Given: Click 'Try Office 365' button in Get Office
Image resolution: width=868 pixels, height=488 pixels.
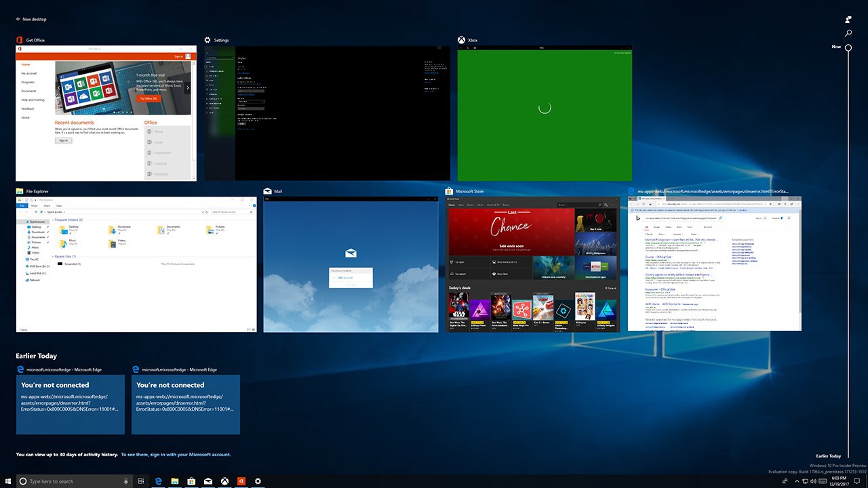Looking at the screenshot, I should click(x=149, y=98).
